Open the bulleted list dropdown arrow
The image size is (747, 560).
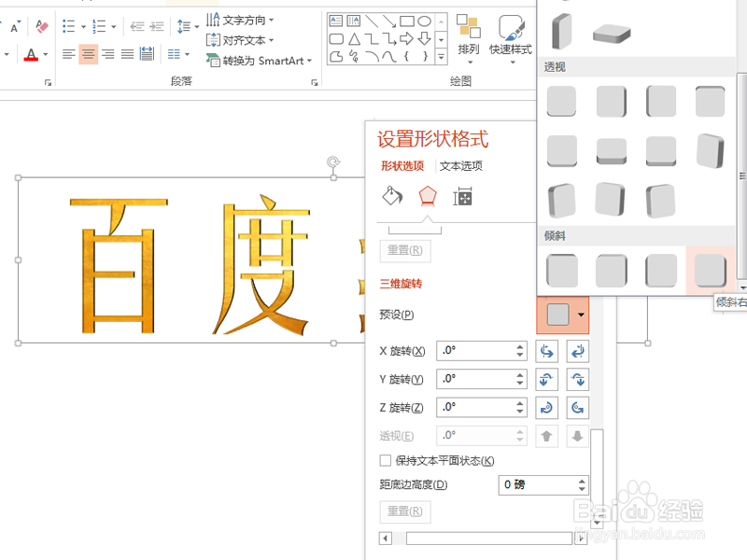[x=83, y=27]
